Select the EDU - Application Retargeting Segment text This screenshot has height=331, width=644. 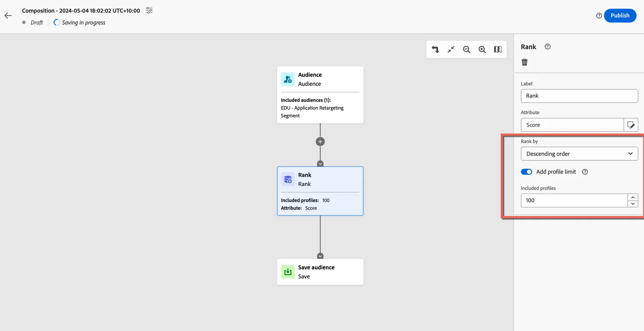click(313, 112)
